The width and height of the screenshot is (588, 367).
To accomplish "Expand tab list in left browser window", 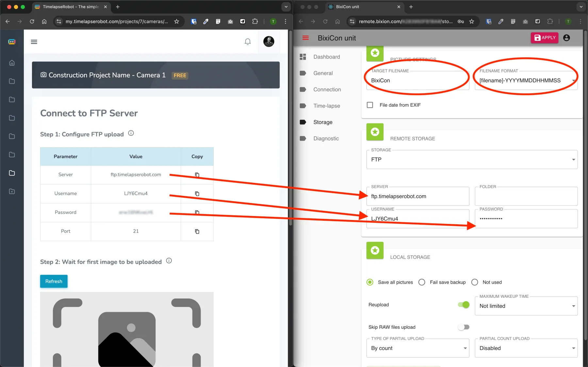I will tap(286, 7).
